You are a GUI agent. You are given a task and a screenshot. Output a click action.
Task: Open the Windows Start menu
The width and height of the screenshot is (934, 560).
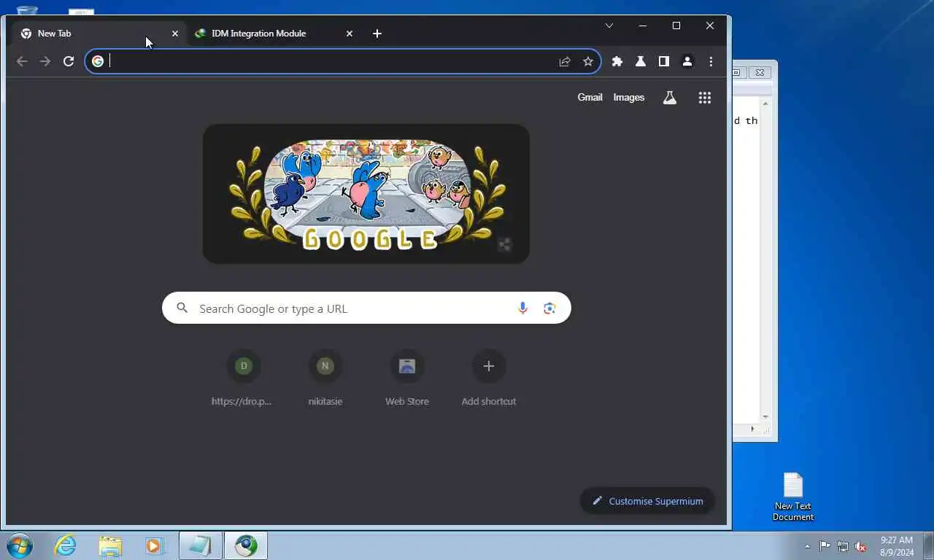(x=20, y=545)
